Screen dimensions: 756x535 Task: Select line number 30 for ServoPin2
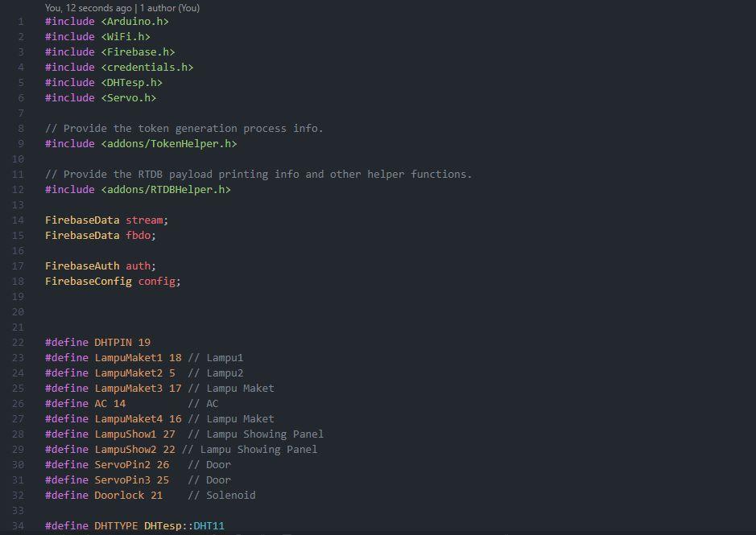pos(19,464)
